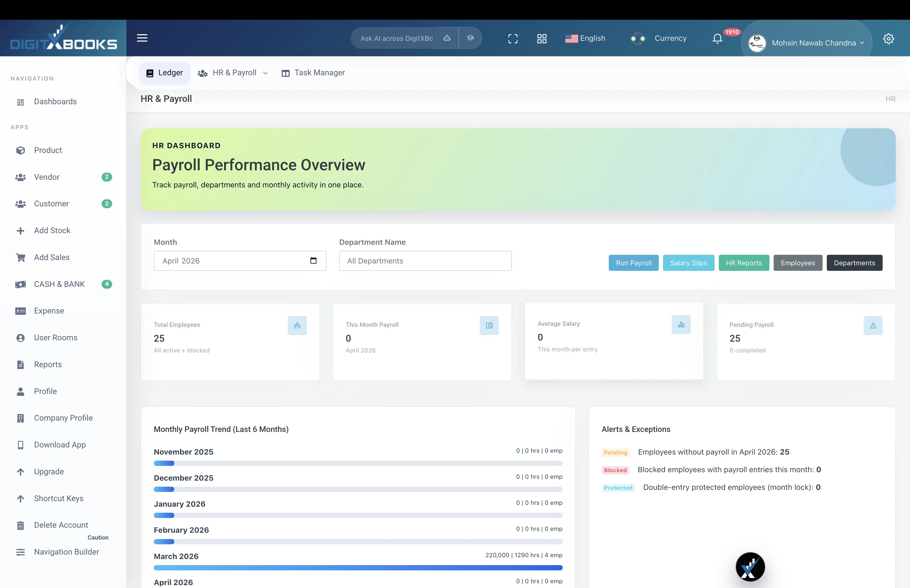
Task: Click the fullscreen toggle icon in top bar
Action: coord(513,39)
